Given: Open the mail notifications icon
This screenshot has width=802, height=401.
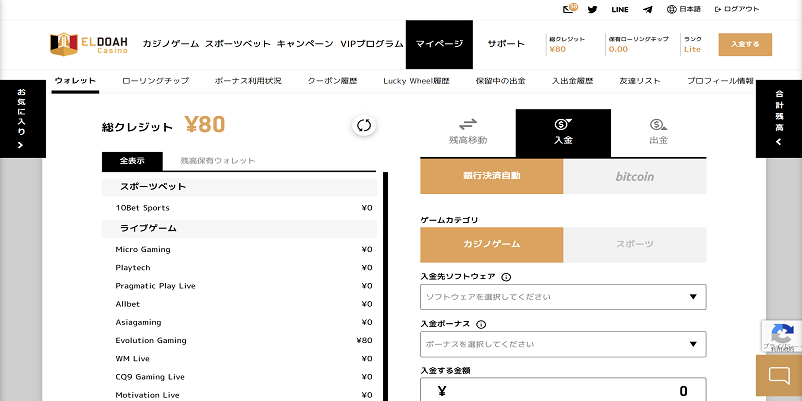Looking at the screenshot, I should tap(569, 9).
